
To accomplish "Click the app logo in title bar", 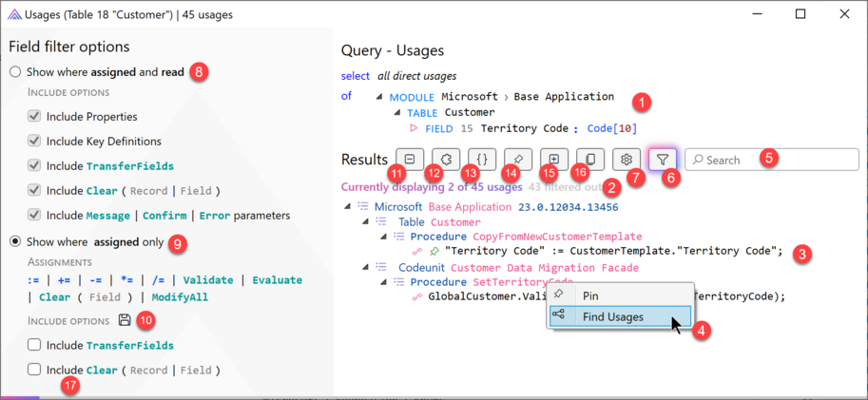I will pos(14,14).
